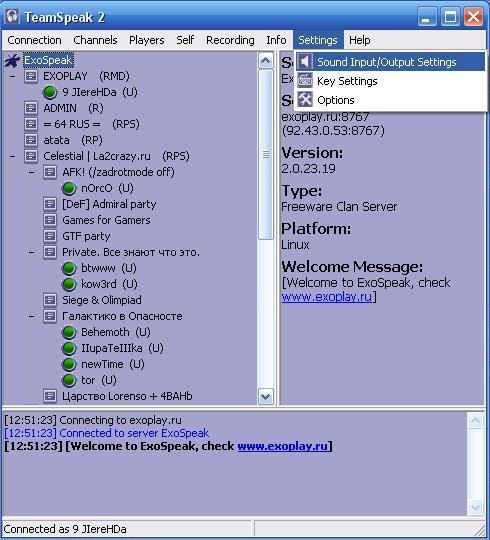Click the TeamSpeak headset icon in title bar
The image size is (490, 540).
click(12, 17)
